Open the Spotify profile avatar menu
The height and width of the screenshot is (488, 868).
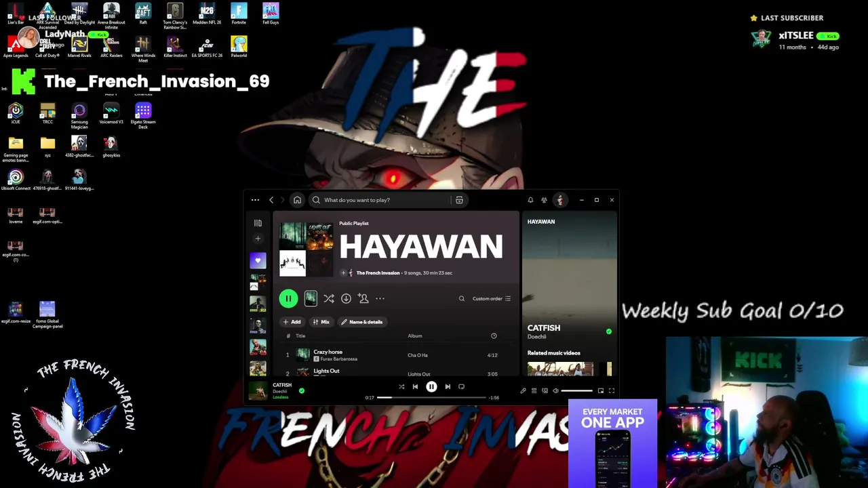[x=560, y=200]
